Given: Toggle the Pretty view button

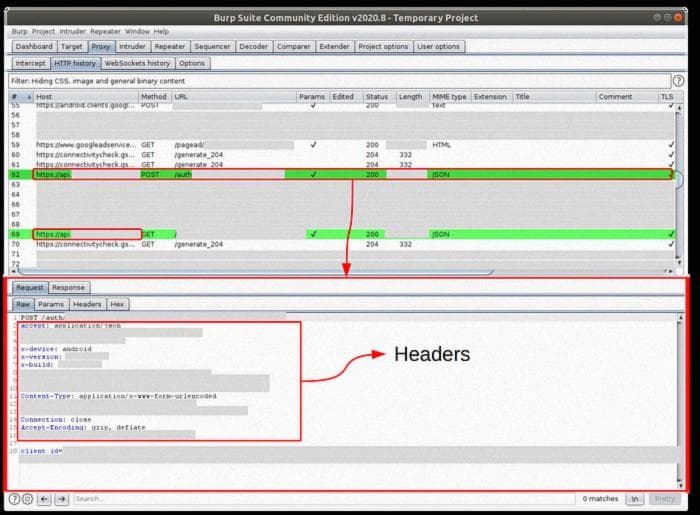Looking at the screenshot, I should pos(663,498).
